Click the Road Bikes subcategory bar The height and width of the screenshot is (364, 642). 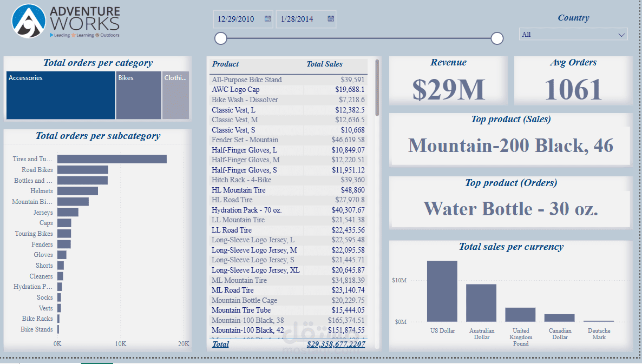[83, 170]
